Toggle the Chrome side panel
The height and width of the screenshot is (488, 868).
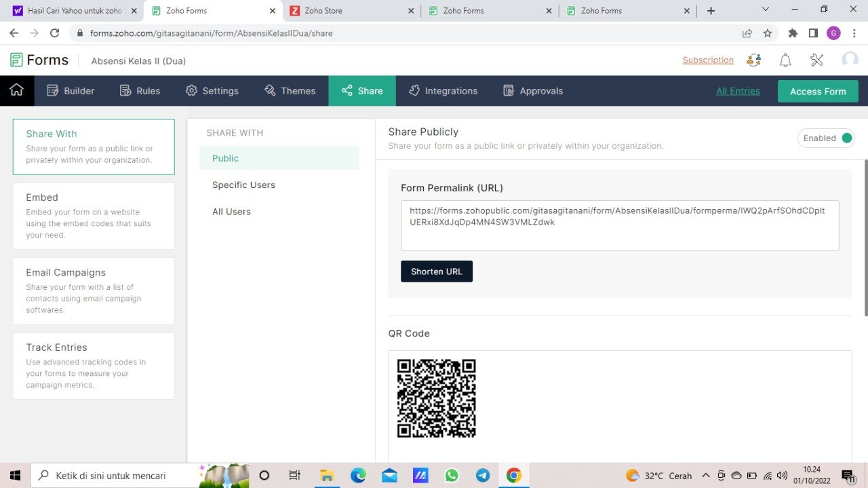coord(813,33)
